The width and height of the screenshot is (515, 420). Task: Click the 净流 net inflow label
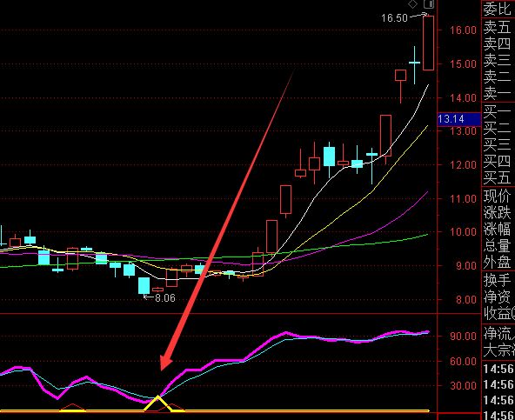point(498,334)
